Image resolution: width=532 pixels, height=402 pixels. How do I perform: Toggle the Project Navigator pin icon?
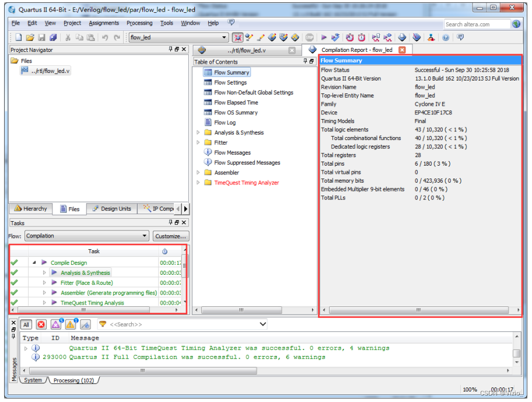coord(171,49)
